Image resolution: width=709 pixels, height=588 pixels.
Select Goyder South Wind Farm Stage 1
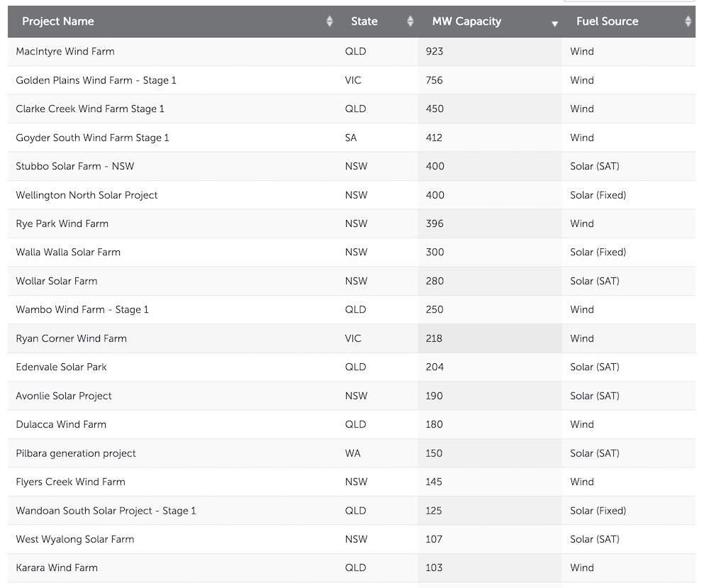[92, 138]
